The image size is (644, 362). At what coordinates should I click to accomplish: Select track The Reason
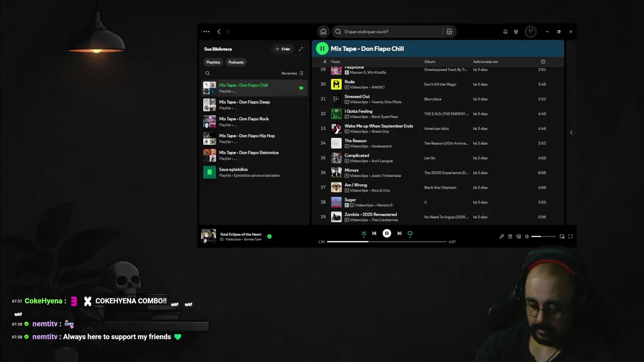(x=438, y=143)
